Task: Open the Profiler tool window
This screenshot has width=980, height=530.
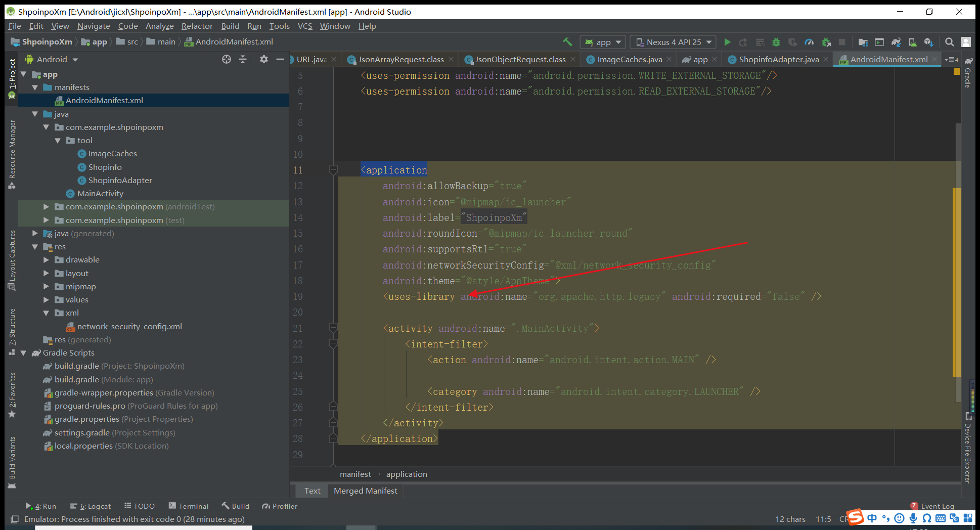Action: click(280, 506)
